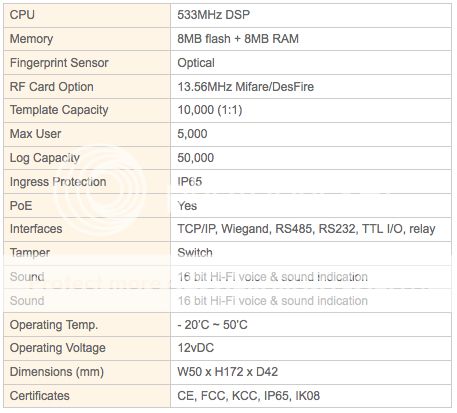This screenshot has width=457, height=413.
Task: Select the PoE Yes value
Action: pos(187,206)
